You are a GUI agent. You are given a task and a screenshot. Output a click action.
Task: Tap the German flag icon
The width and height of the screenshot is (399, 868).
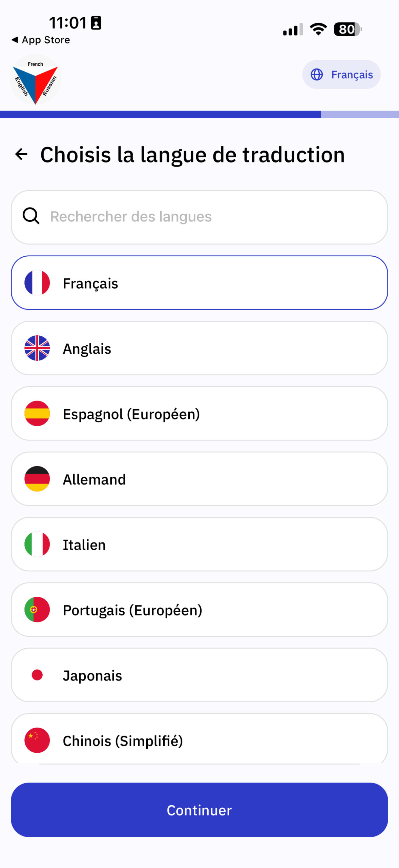click(37, 479)
